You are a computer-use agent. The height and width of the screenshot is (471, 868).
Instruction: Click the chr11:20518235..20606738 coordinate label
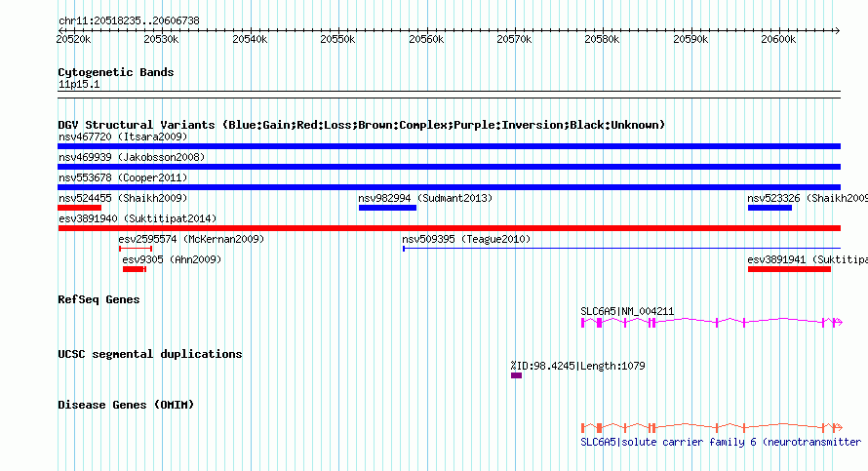(129, 20)
